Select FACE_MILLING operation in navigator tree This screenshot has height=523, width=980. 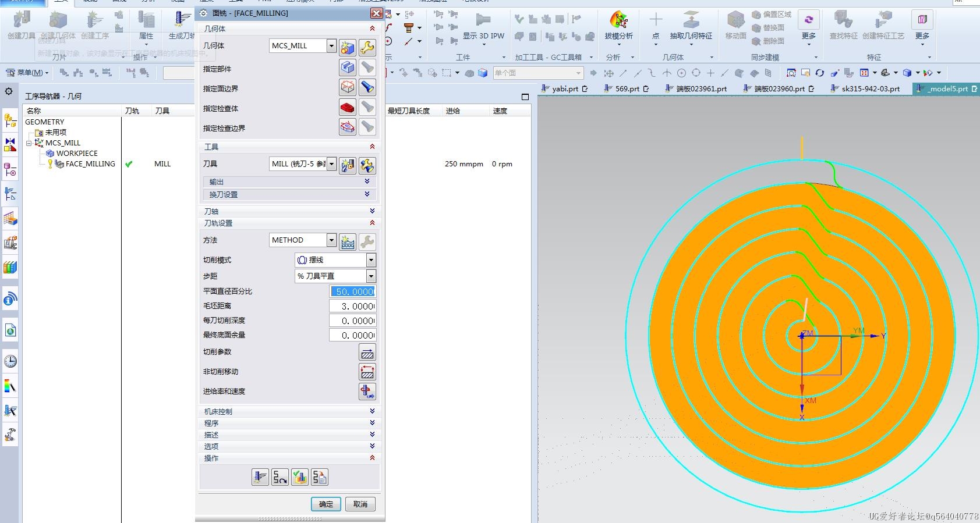(x=90, y=164)
